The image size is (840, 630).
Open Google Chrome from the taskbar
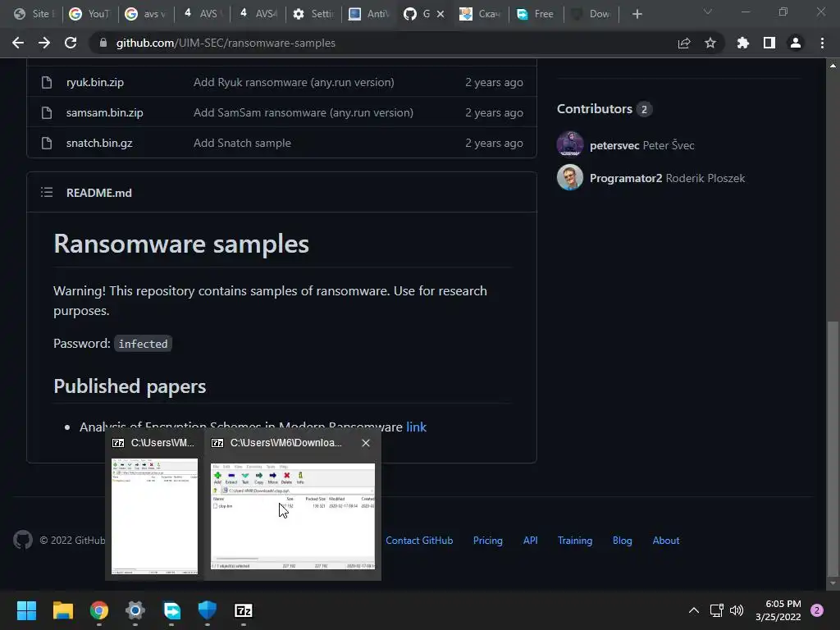99,610
